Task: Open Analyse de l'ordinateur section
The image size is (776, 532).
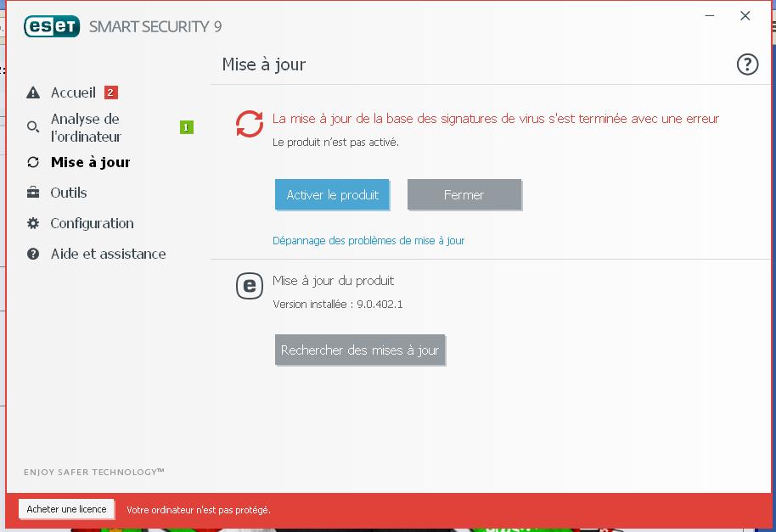Action: (86, 127)
